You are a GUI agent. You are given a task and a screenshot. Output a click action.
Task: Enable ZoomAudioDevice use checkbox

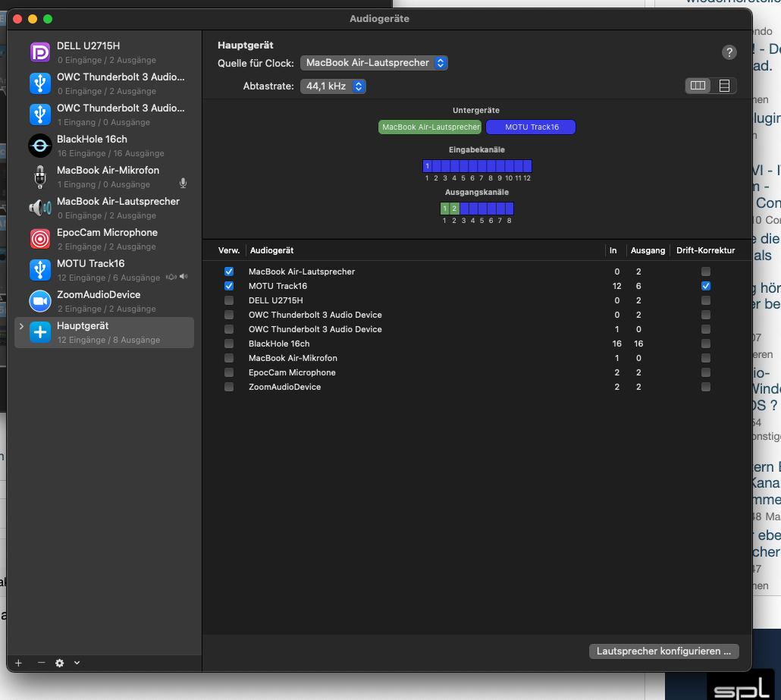[229, 387]
